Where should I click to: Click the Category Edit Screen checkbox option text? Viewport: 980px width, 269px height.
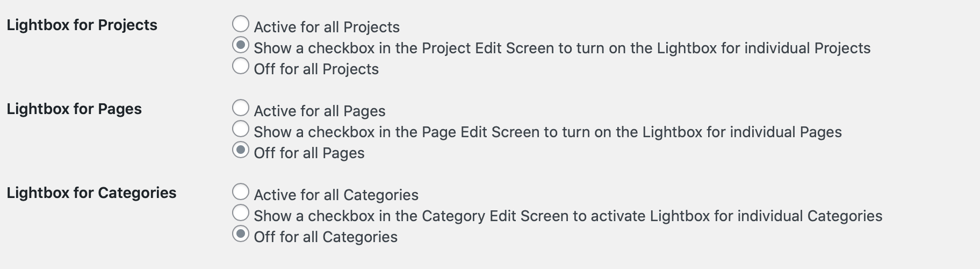point(568,216)
